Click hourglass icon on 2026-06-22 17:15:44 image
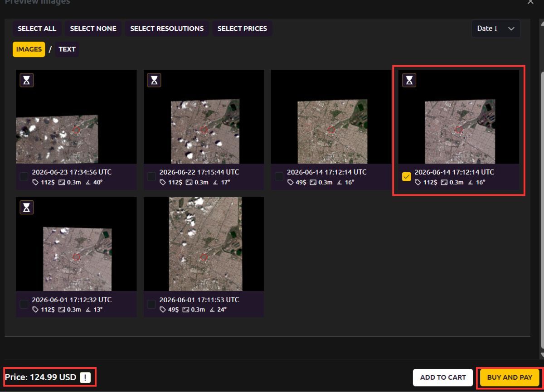 coord(155,80)
